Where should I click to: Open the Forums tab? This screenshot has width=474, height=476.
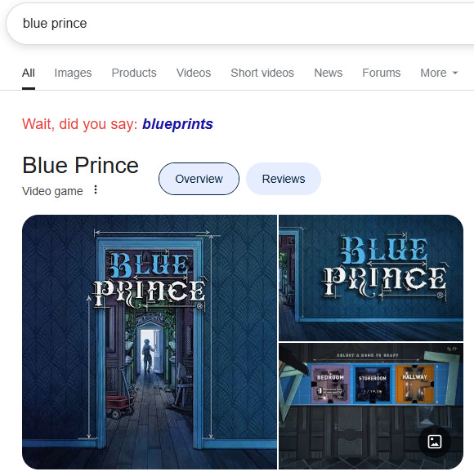tap(382, 73)
